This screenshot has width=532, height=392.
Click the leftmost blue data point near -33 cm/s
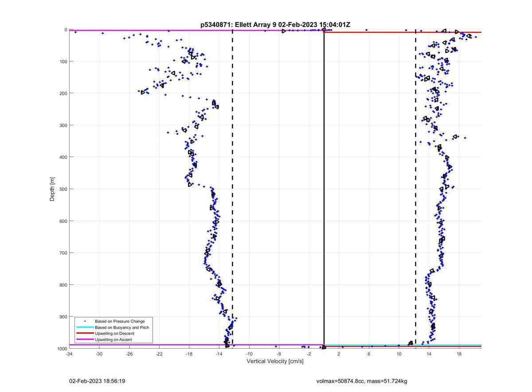(75, 32)
